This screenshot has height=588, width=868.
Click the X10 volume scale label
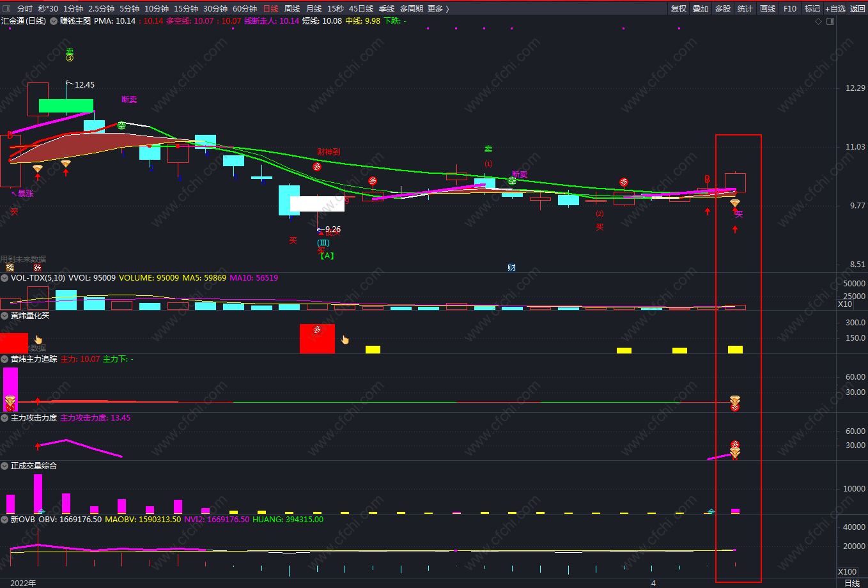846,304
